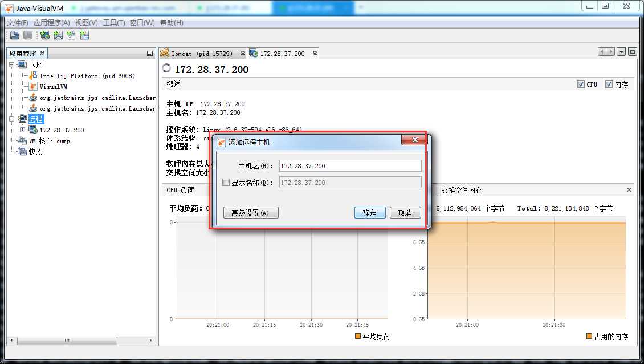Click the scrollbar left arrow in applications panel
The width and height of the screenshot is (644, 364).
pos(11,341)
